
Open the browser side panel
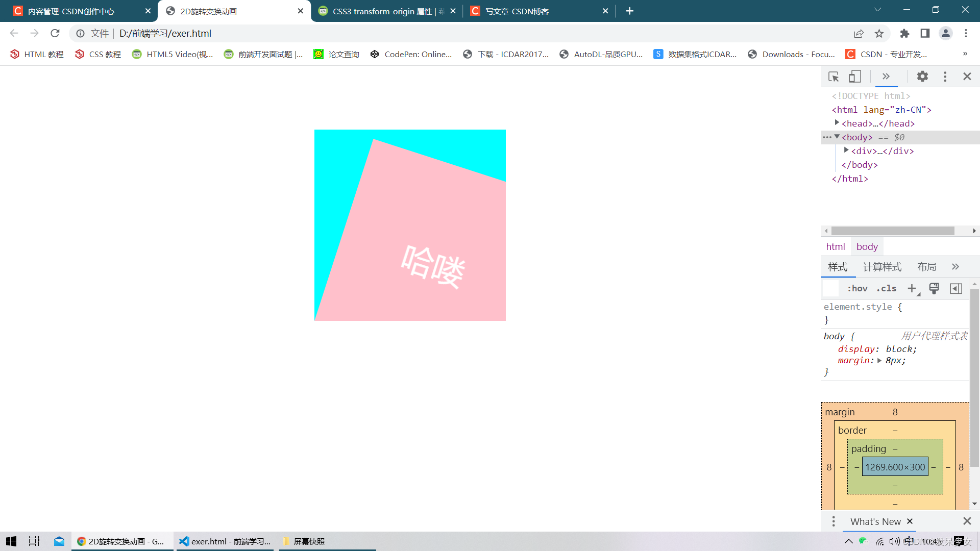[925, 33]
